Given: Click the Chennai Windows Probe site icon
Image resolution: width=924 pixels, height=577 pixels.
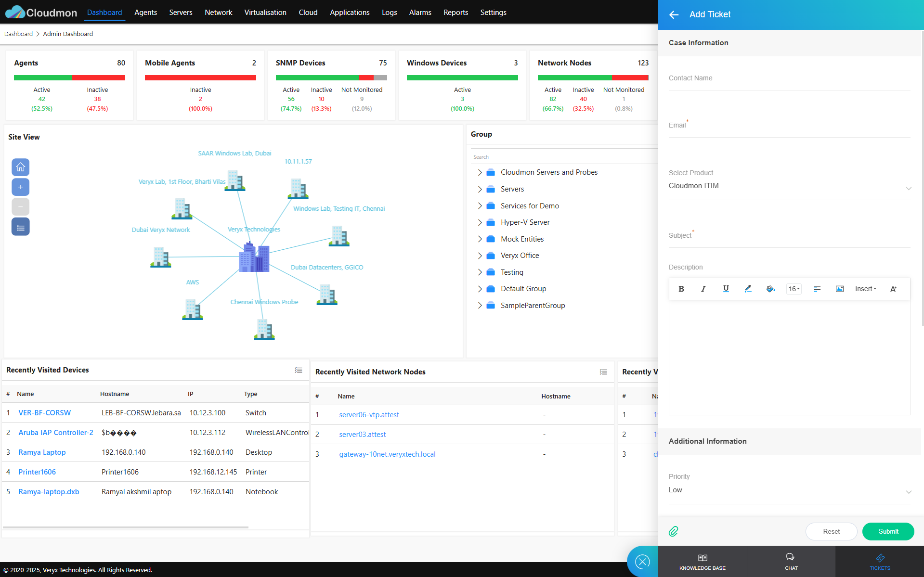Looking at the screenshot, I should (x=264, y=330).
